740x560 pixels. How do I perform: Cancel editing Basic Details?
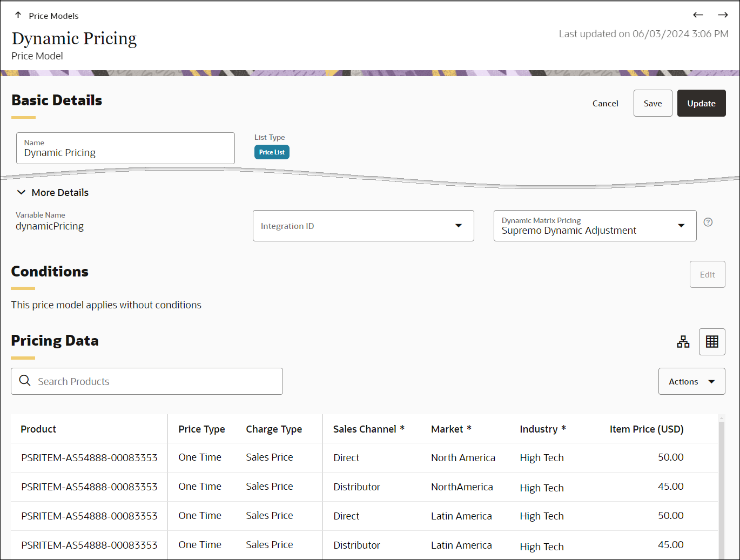tap(605, 103)
